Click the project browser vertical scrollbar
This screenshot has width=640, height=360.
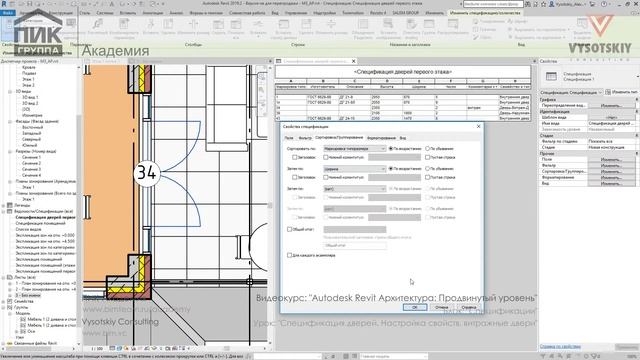[x=78, y=204]
